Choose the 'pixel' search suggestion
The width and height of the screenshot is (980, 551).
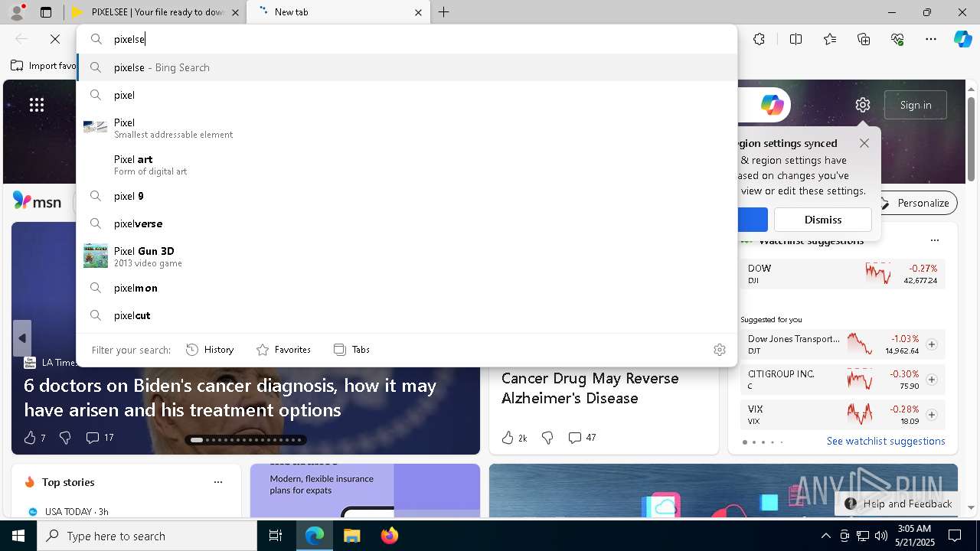[407, 95]
